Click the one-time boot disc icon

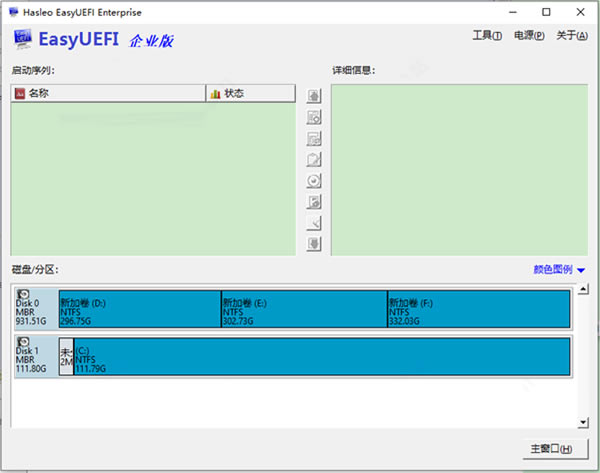point(314,181)
